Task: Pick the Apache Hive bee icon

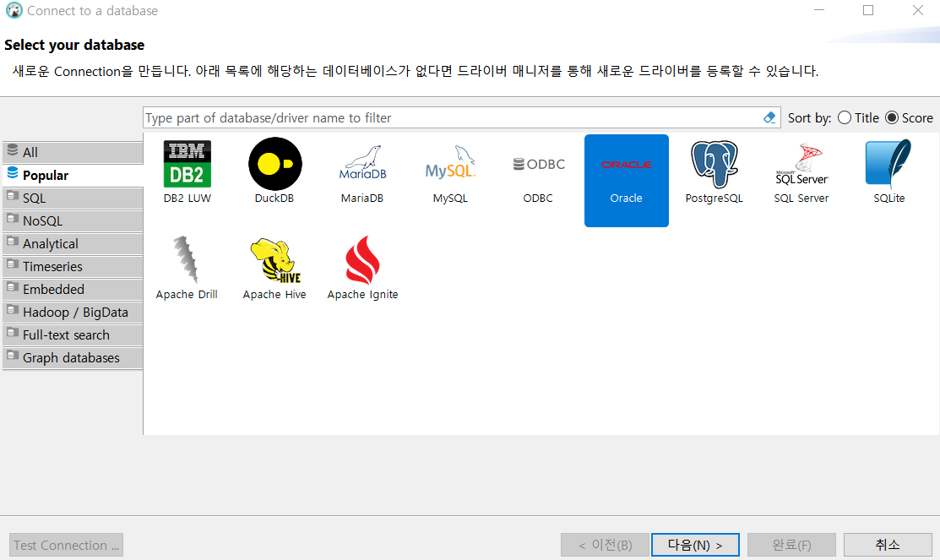Action: point(275,260)
